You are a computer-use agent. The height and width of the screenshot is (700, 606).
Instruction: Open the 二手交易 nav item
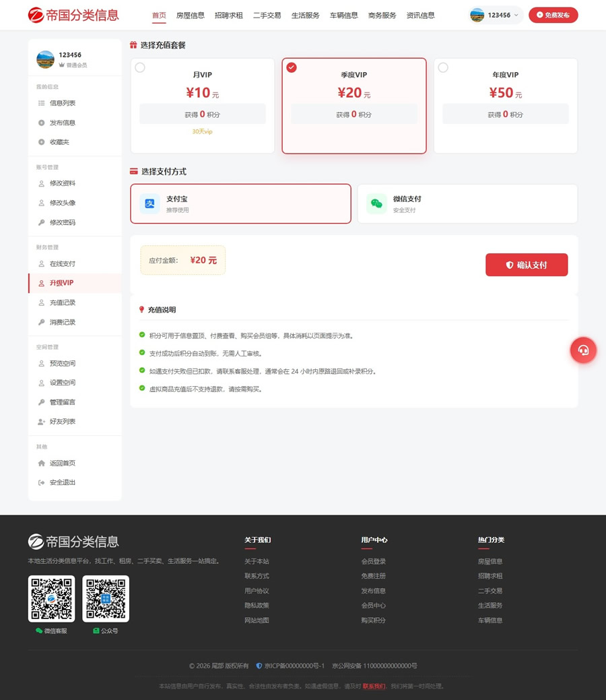tap(267, 15)
